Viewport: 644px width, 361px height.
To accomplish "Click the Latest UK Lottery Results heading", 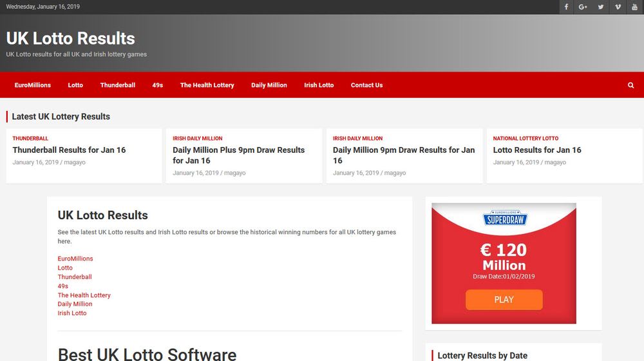I will click(x=61, y=117).
